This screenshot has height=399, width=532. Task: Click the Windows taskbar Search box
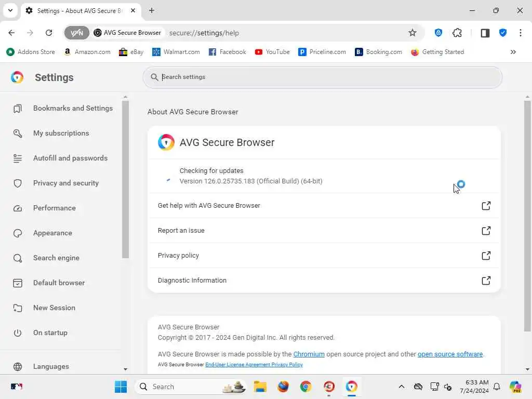(x=191, y=387)
